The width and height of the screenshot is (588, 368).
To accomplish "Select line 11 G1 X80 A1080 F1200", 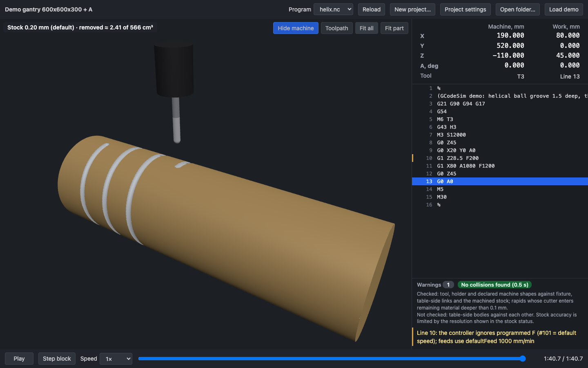I will point(500,166).
